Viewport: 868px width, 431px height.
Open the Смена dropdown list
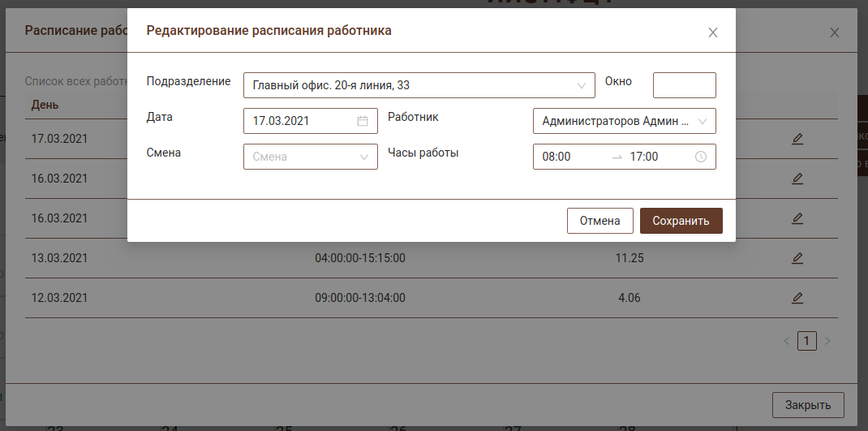[x=310, y=157]
